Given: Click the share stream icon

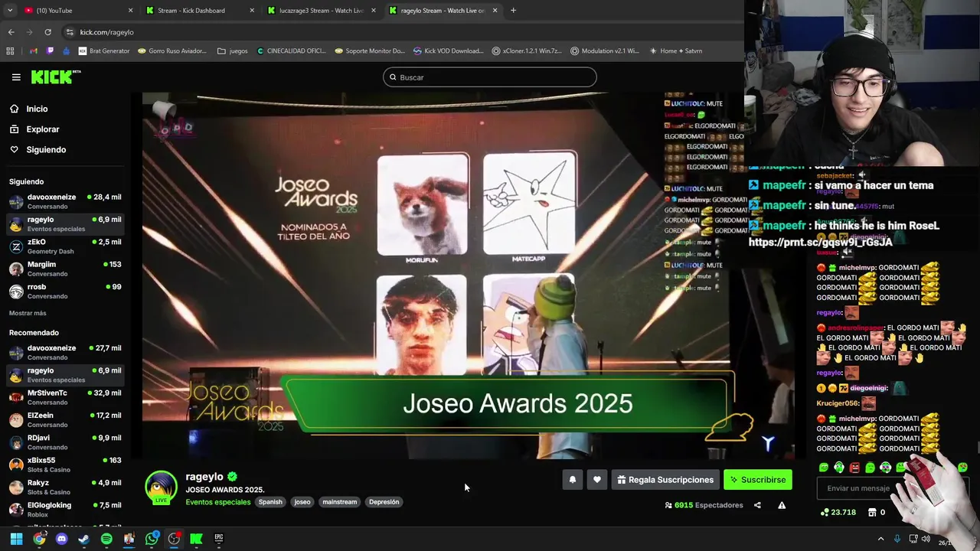Looking at the screenshot, I should (757, 505).
